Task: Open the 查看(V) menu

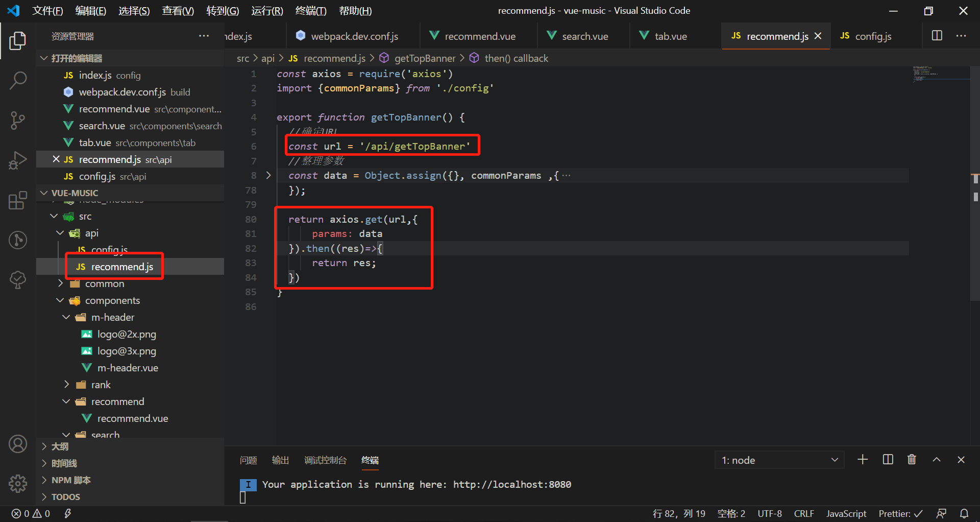Action: (x=178, y=11)
